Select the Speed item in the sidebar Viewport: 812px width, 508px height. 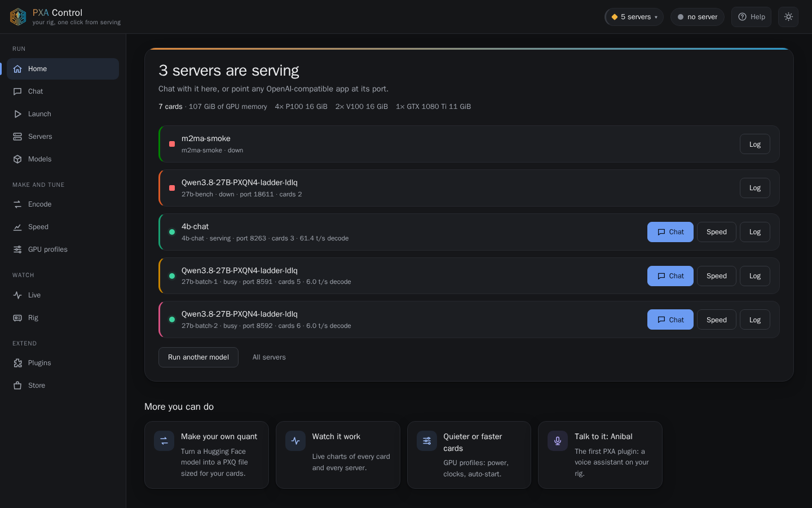click(63, 227)
